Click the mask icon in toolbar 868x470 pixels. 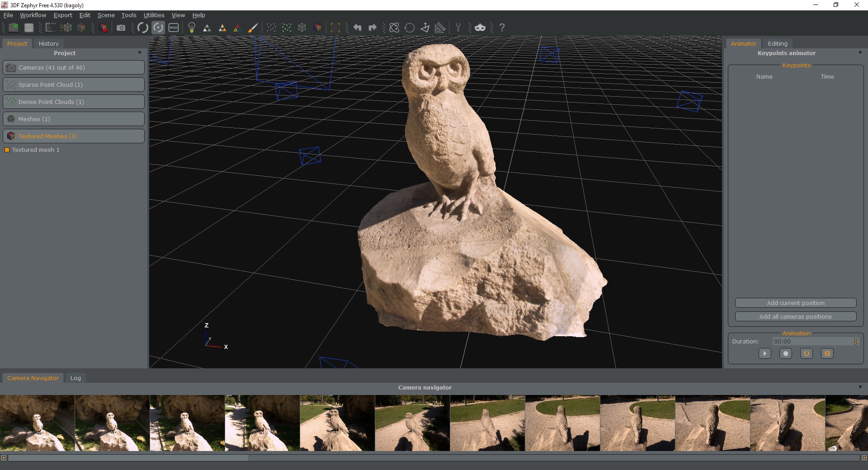[480, 28]
